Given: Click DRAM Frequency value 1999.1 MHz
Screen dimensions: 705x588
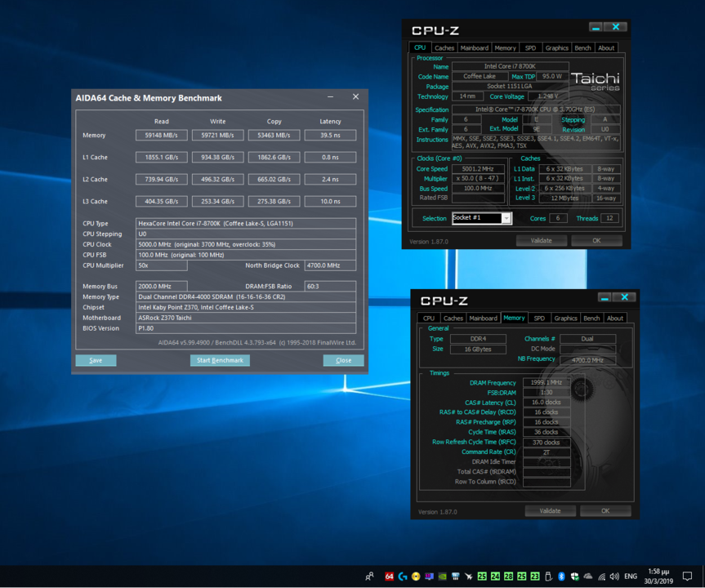Looking at the screenshot, I should tap(547, 382).
